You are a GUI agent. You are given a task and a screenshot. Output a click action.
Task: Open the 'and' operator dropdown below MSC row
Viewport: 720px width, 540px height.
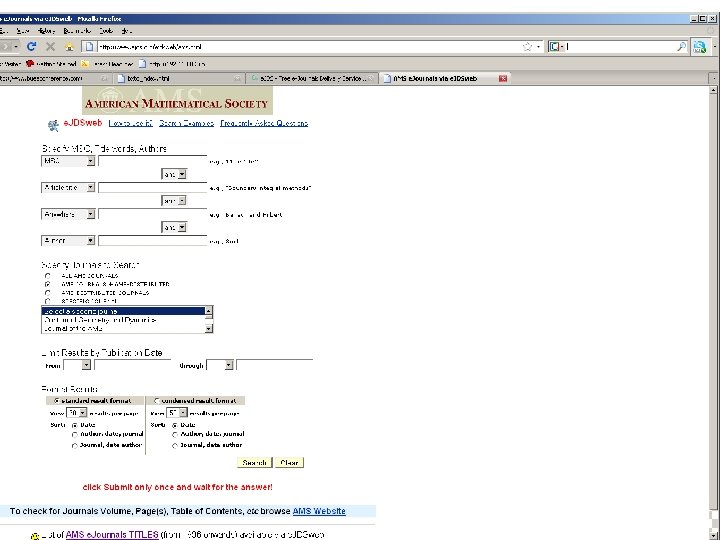[174, 174]
